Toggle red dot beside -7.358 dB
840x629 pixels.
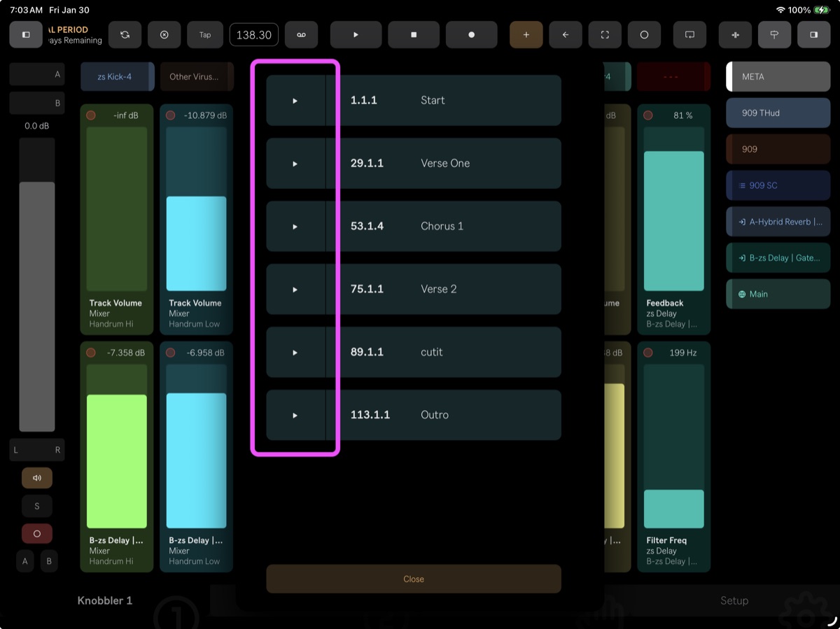pos(91,353)
